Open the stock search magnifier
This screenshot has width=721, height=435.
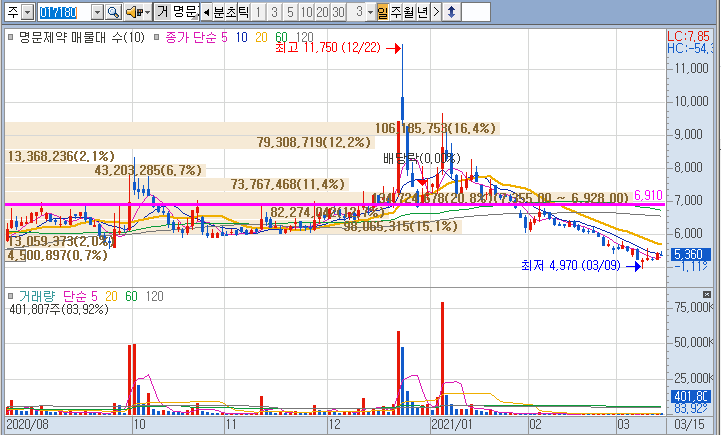[113, 12]
